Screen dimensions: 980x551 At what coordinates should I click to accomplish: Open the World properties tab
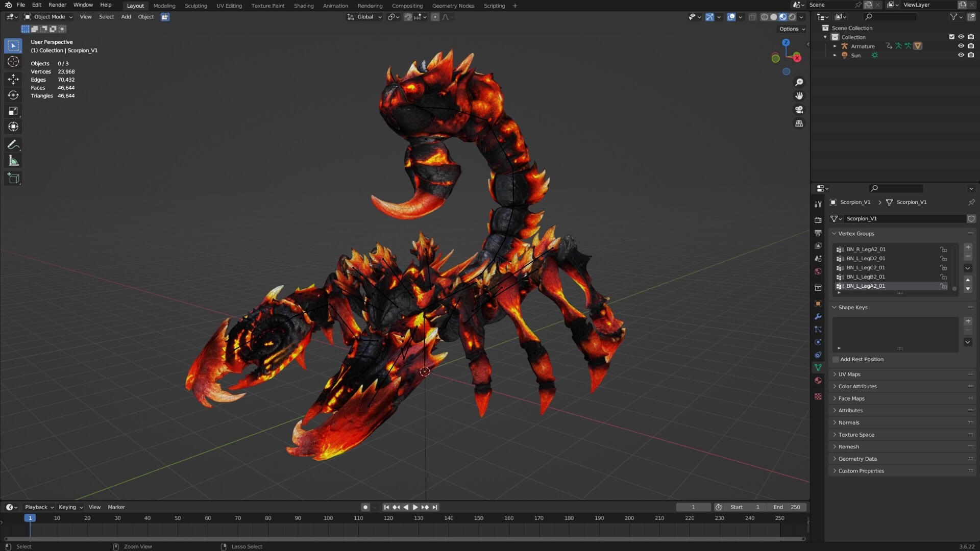[818, 271]
